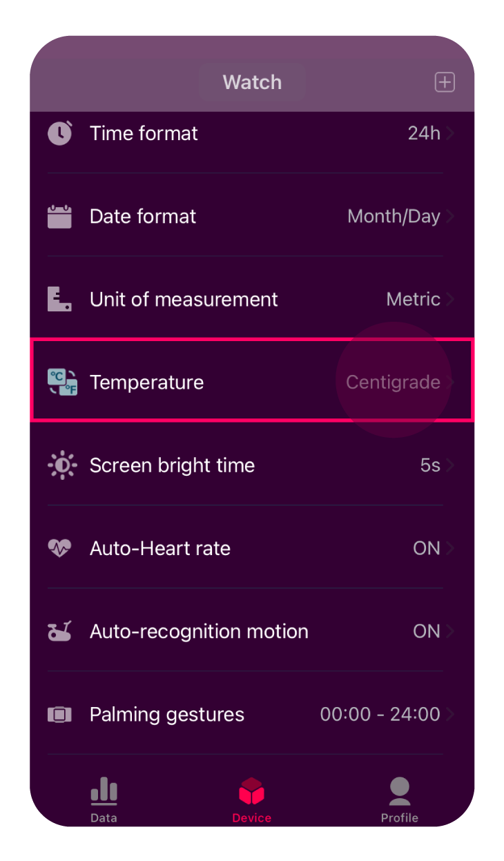Click the watch-face icon beside Palming gestures
Screen dimensions: 504x861
(x=59, y=714)
